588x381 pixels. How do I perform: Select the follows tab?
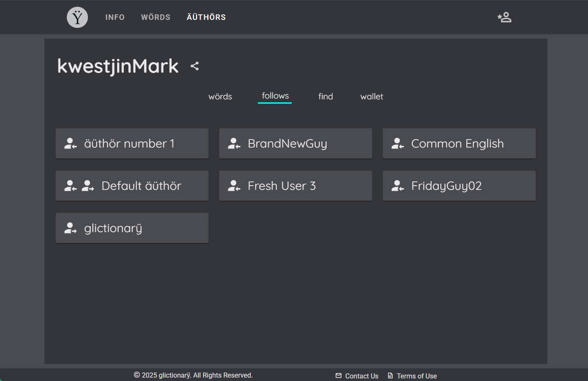pos(275,96)
